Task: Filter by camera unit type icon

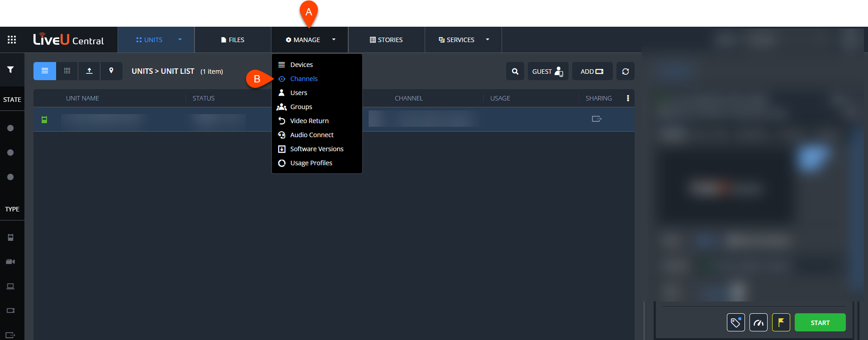Action: tap(10, 262)
